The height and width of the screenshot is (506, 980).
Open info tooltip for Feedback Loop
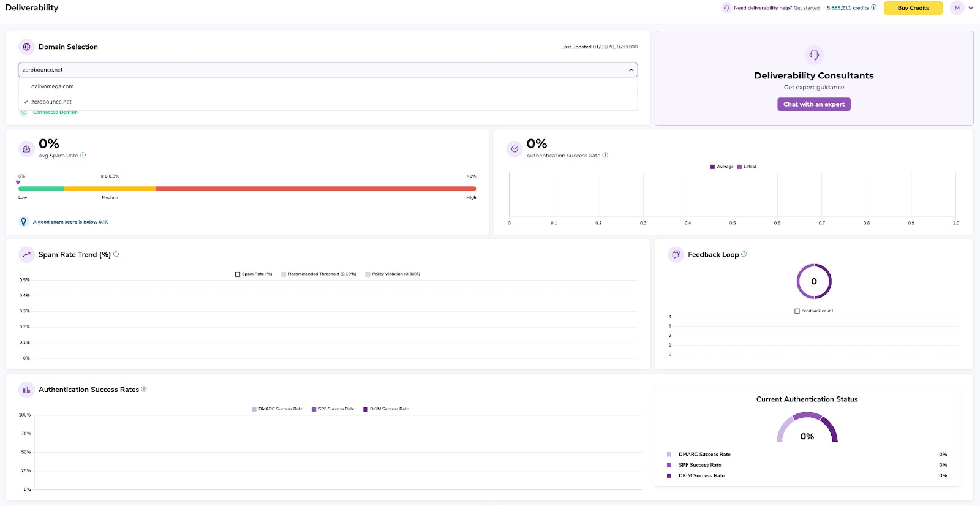click(744, 254)
